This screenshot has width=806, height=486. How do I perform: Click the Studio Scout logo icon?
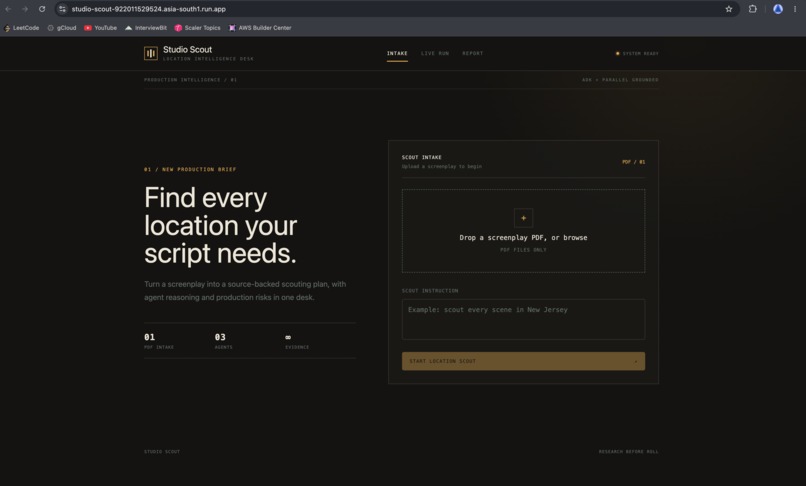tap(151, 53)
